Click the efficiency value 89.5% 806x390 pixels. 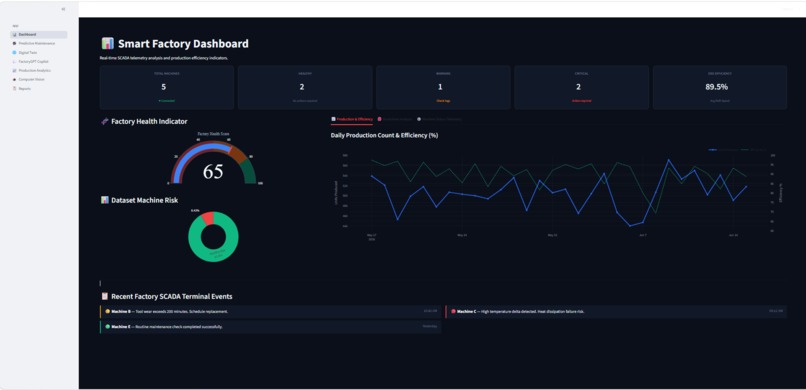(x=717, y=87)
